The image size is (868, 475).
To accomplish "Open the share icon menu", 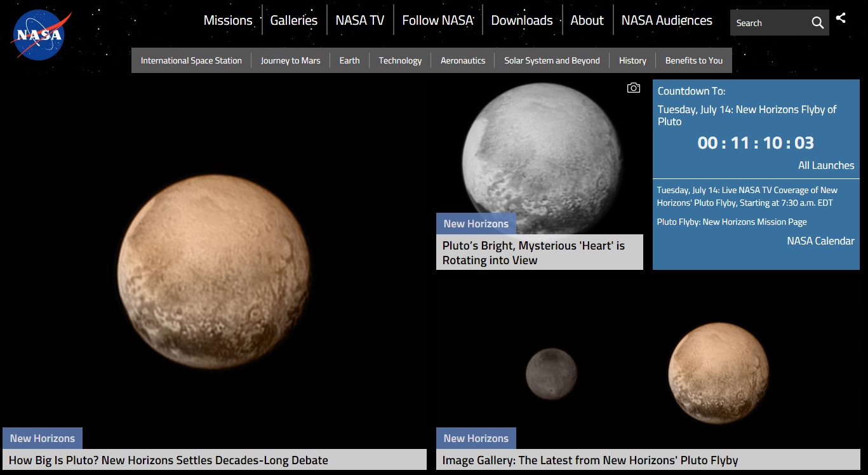I will tap(841, 18).
